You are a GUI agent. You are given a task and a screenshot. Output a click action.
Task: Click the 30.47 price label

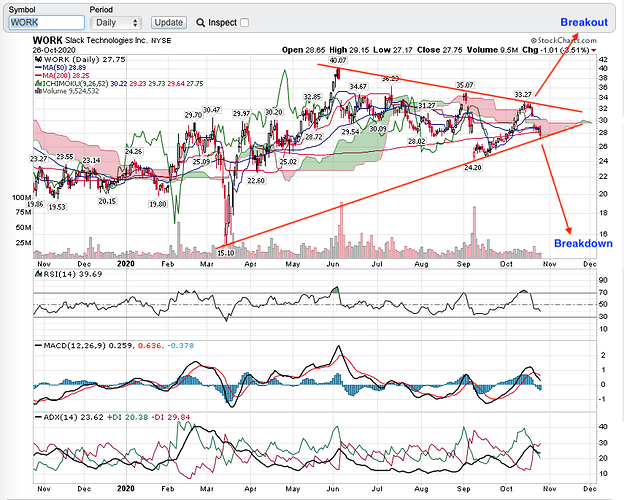(211, 110)
